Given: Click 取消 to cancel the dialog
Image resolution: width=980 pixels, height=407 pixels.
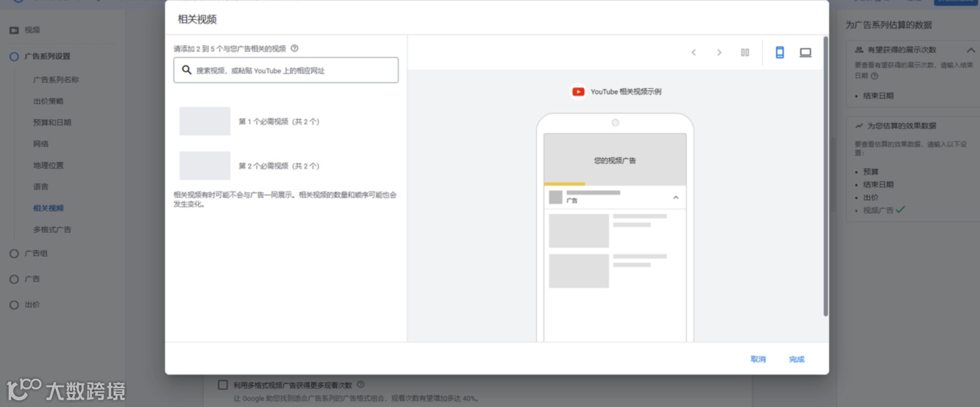Looking at the screenshot, I should (758, 359).
